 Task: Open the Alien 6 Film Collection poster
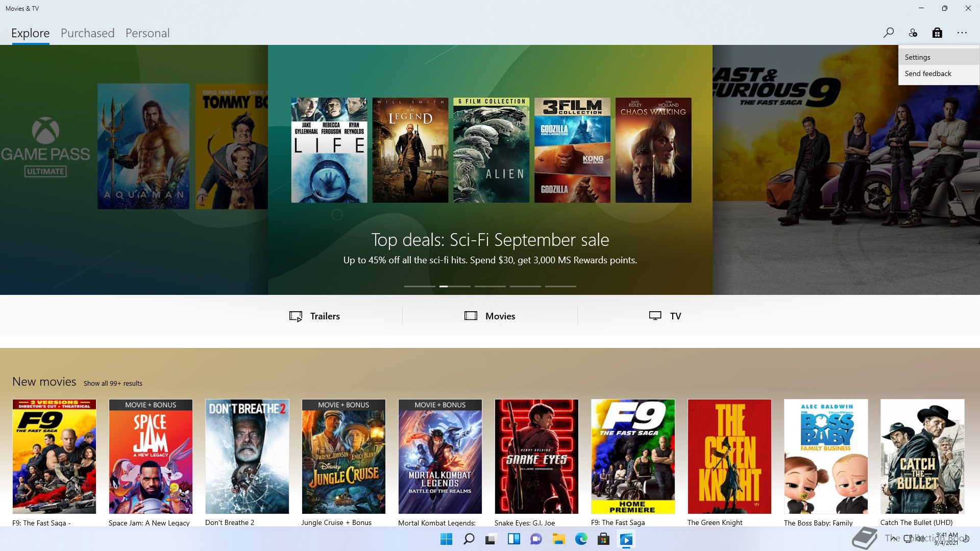coord(492,150)
